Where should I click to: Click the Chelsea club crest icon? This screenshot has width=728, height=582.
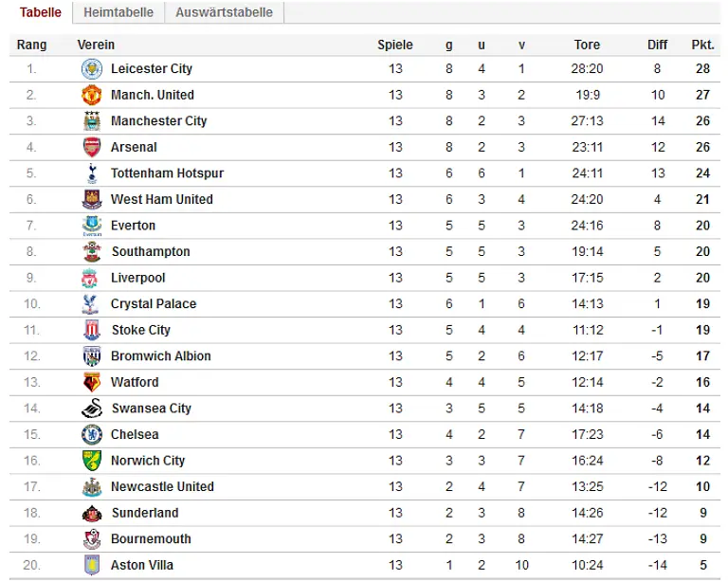click(92, 434)
